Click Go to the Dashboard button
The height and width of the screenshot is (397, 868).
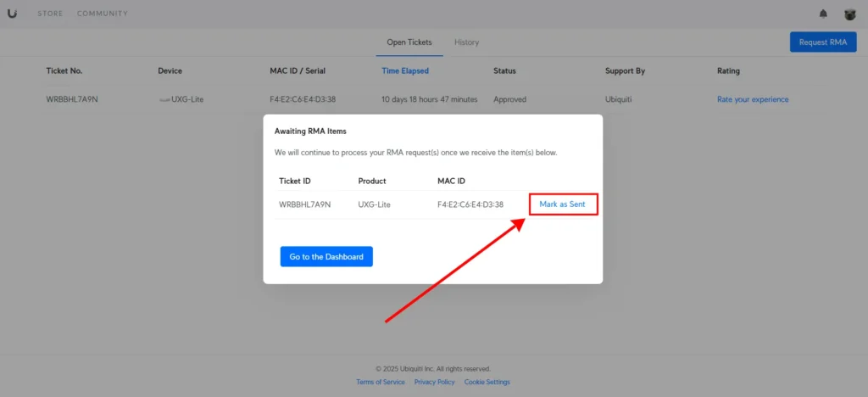point(326,257)
